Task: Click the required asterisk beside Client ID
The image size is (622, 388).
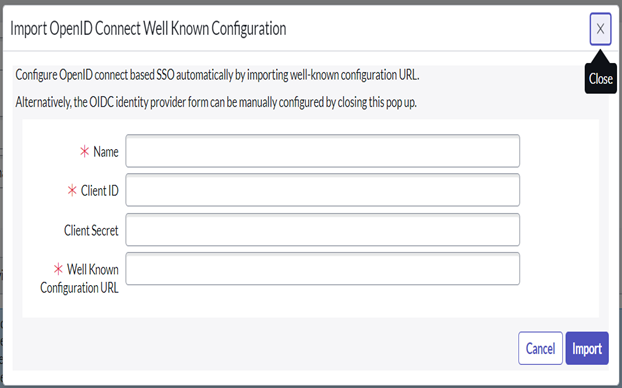Action: tap(72, 190)
